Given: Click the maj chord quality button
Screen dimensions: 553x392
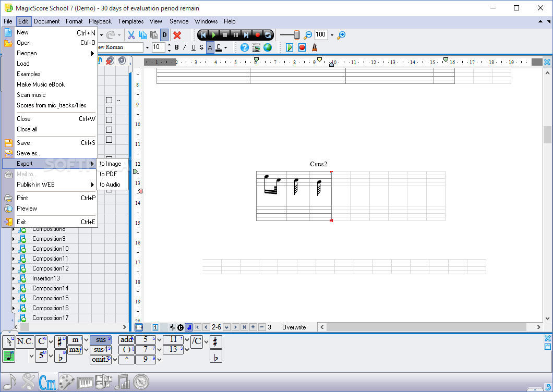Looking at the screenshot, I should tap(75, 349).
